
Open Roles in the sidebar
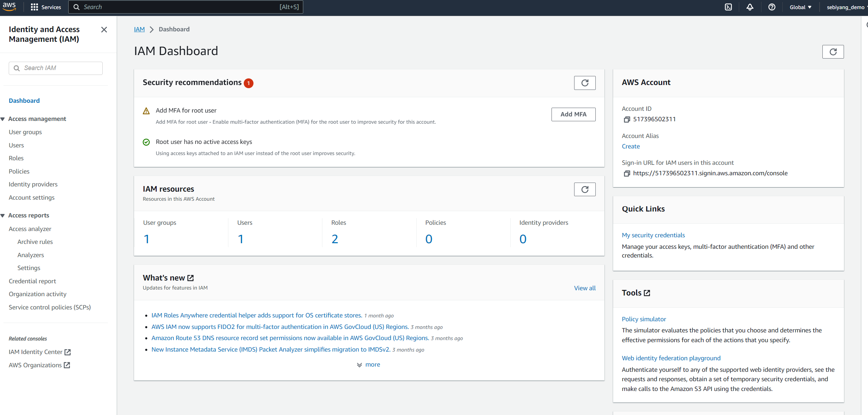pyautogui.click(x=16, y=158)
